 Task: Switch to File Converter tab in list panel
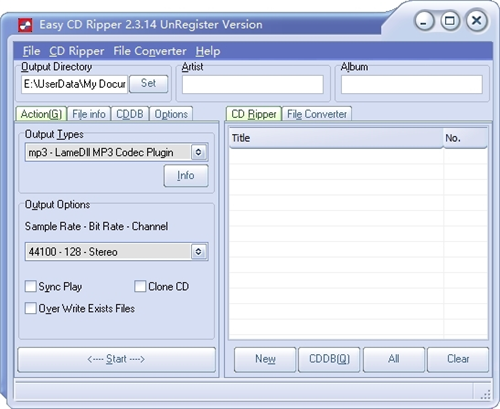(317, 114)
